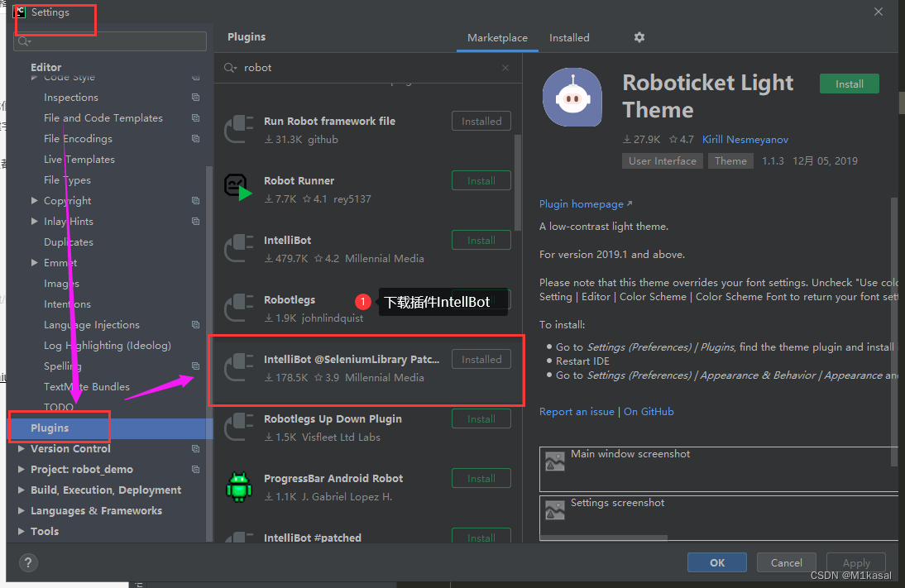905x588 pixels.
Task: Click the help question mark icon
Action: 27,562
